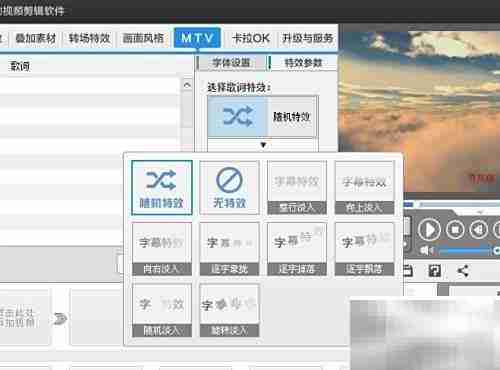Viewport: 500px width, 370px height.
Task: Pick the 往上淡入 lyric effect thumbnail
Action: point(364,188)
